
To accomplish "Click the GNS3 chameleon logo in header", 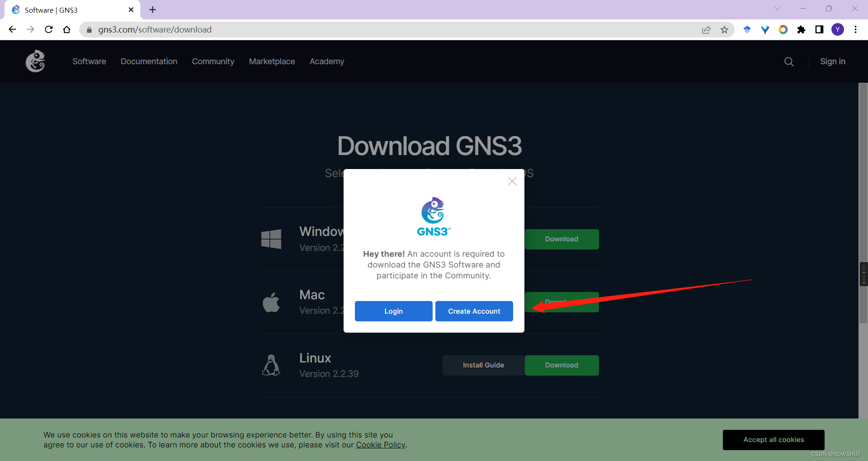I will coord(35,61).
